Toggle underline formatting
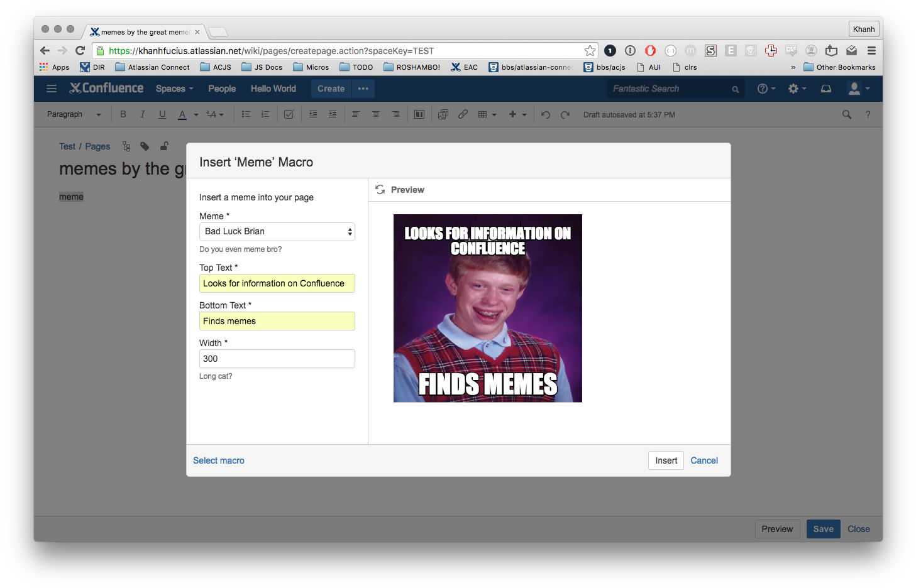Image resolution: width=916 pixels, height=588 pixels. (x=162, y=114)
